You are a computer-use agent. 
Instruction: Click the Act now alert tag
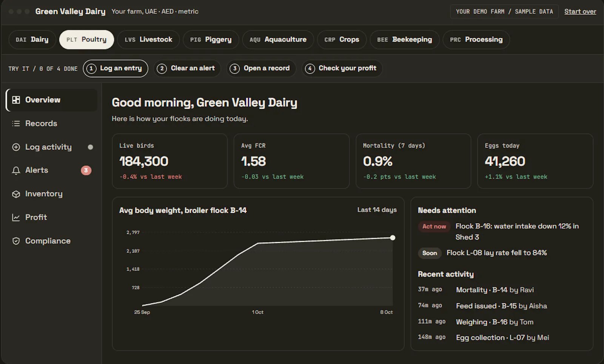pos(434,226)
